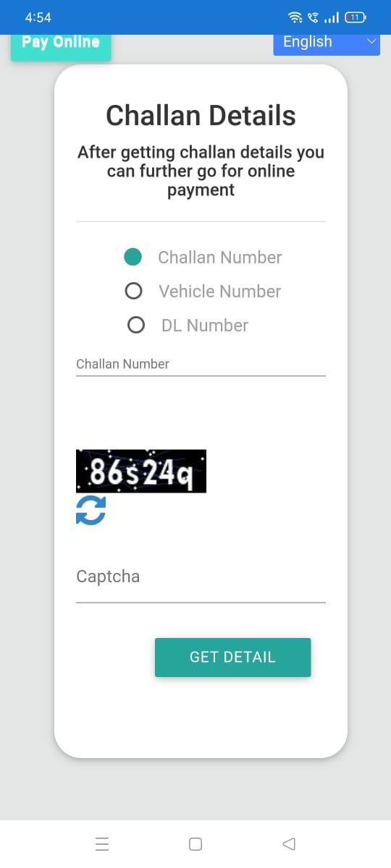Tap the Android home square icon
391x868 pixels.
(195, 843)
